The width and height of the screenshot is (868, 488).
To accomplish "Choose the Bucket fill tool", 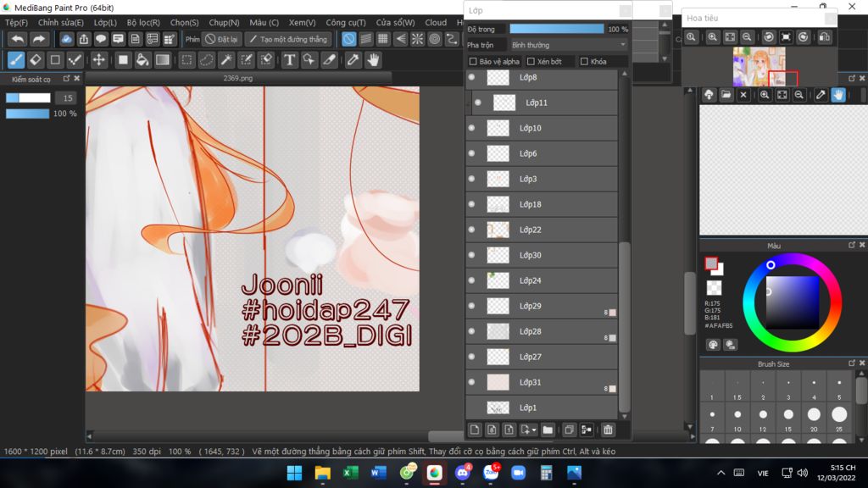I will point(142,60).
